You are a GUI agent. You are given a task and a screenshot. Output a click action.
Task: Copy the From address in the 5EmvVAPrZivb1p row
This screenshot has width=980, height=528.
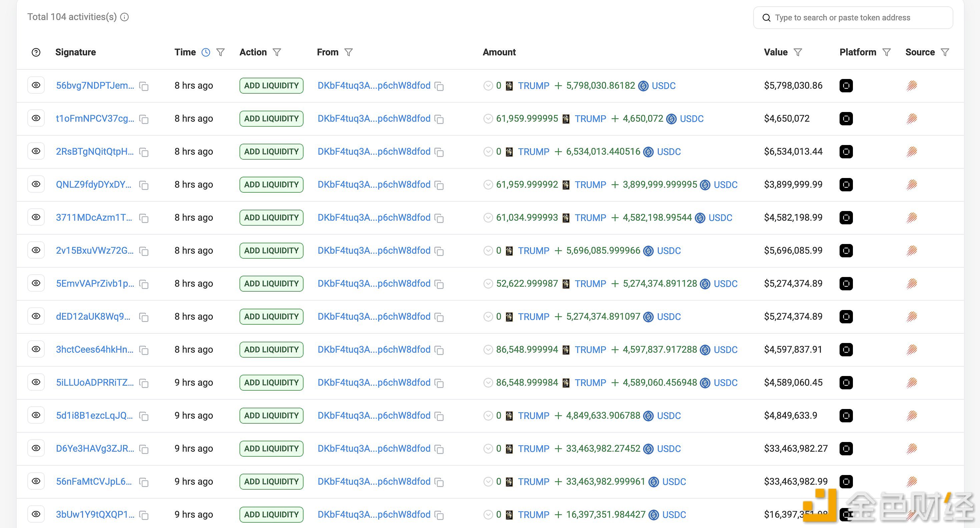[439, 284]
